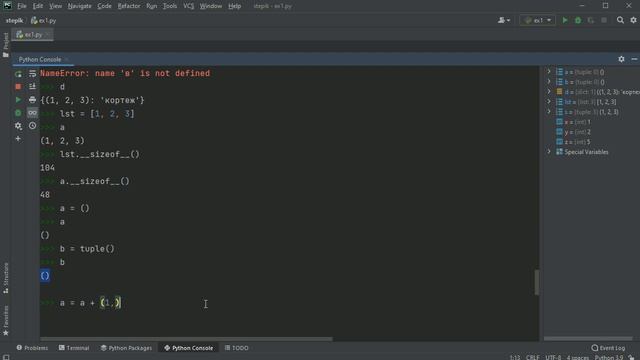640x360 pixels.
Task: Open the VCS menu
Action: click(189, 6)
